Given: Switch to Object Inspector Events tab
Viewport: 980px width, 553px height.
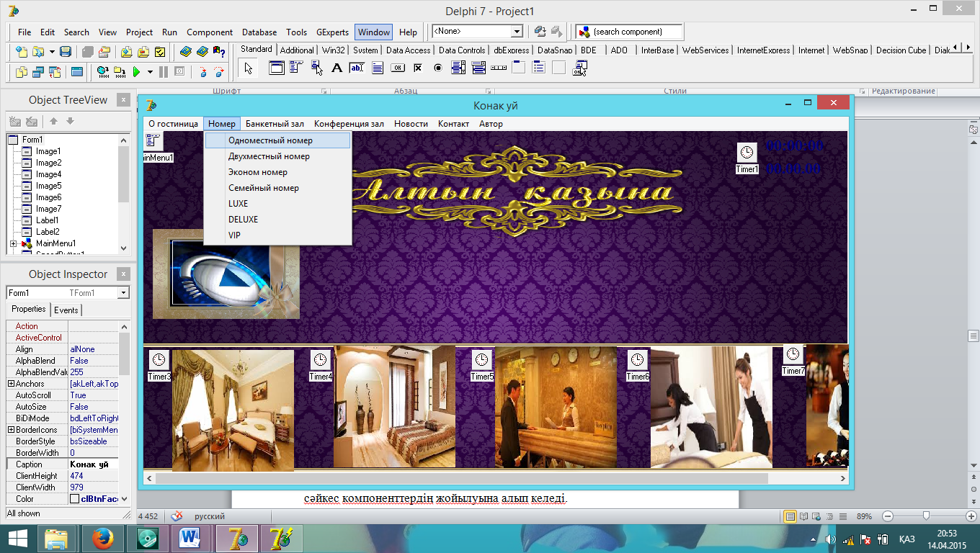Looking at the screenshot, I should point(66,310).
